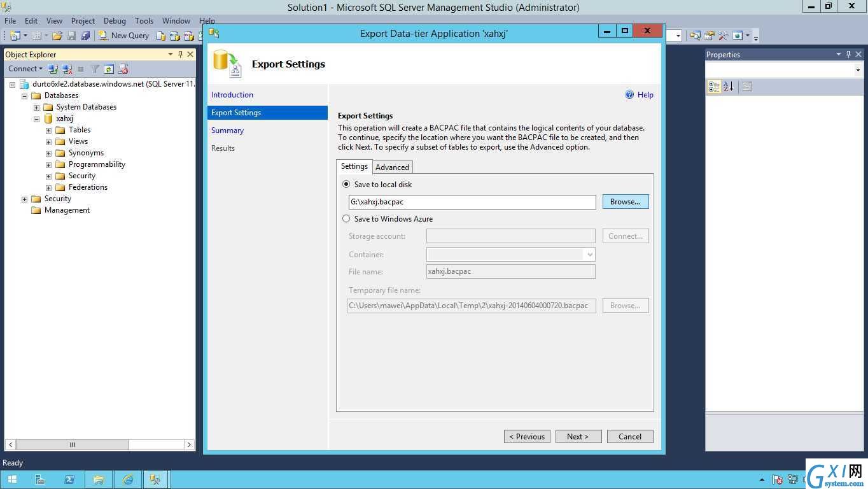868x489 pixels.
Task: Open PowerShell from taskbar
Action: (x=69, y=479)
